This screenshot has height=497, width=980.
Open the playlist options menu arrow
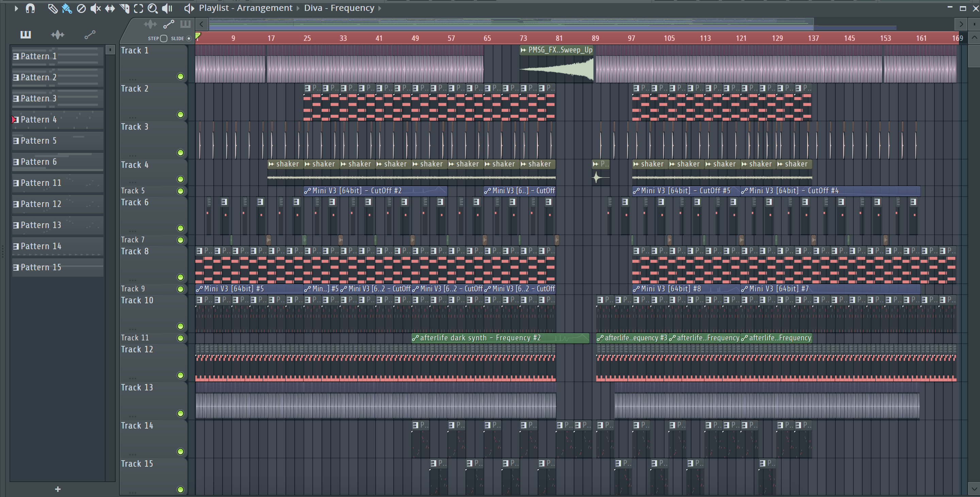click(x=16, y=8)
